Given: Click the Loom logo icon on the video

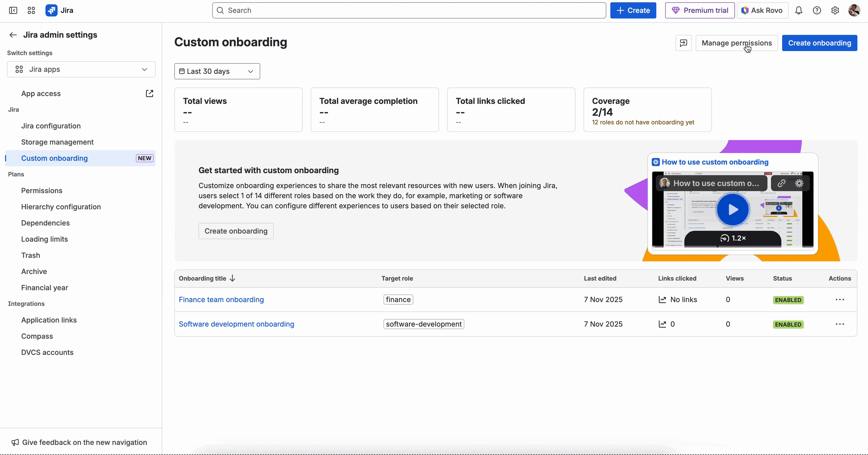Looking at the screenshot, I should tap(799, 183).
